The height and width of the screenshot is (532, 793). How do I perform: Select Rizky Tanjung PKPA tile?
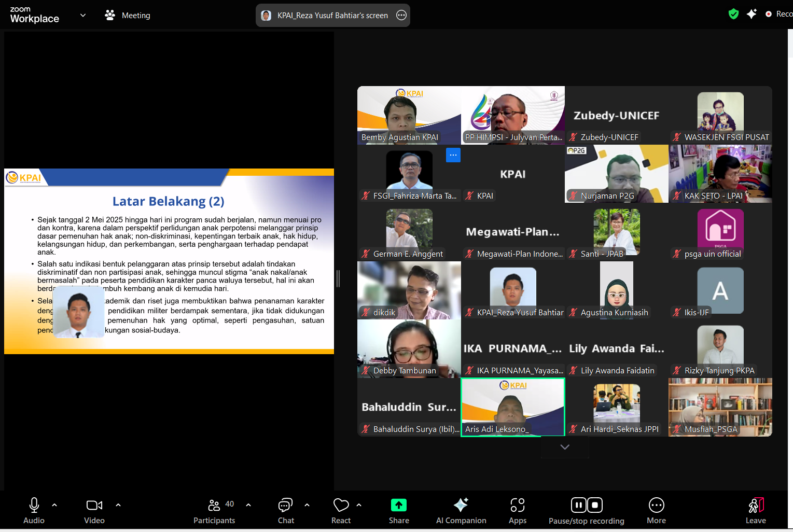[720, 348]
